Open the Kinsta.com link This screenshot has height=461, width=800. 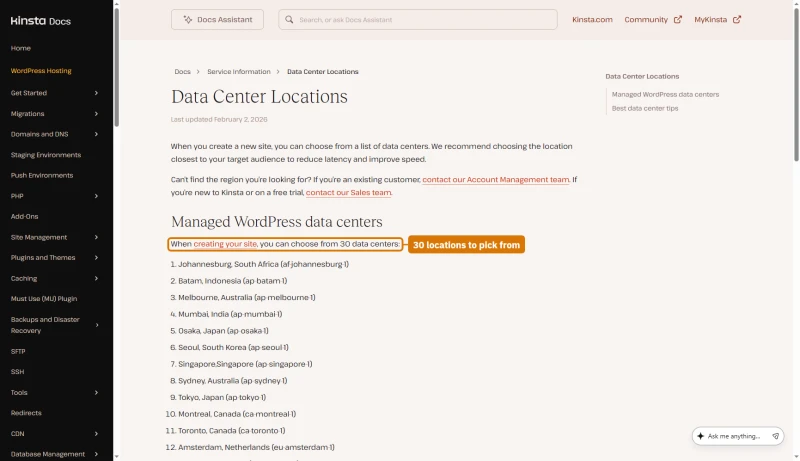[592, 19]
